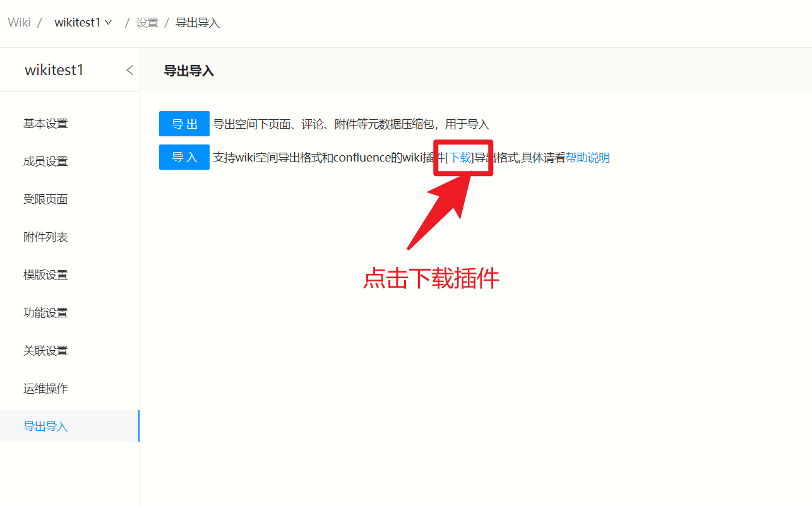812x506 pixels.
Task: Click Wiki in the breadcrumb trail
Action: click(18, 21)
